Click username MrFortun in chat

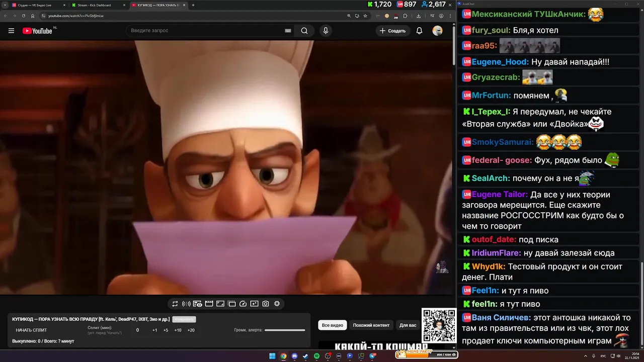click(492, 95)
